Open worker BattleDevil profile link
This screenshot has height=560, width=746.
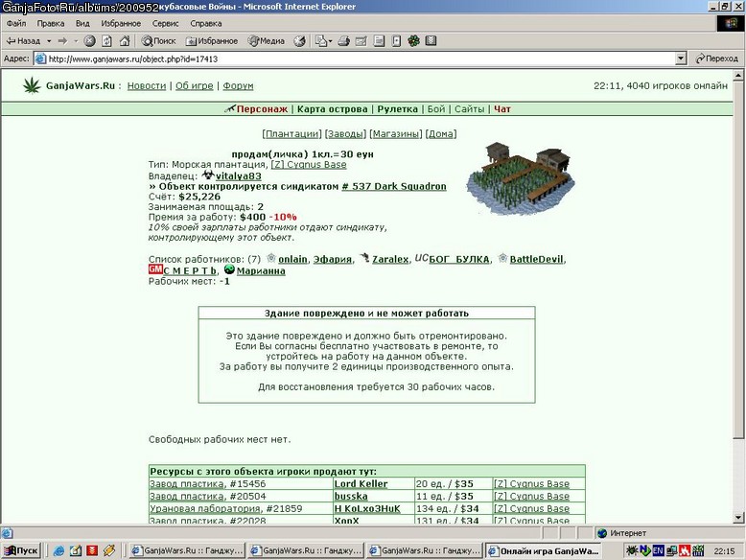(536, 259)
